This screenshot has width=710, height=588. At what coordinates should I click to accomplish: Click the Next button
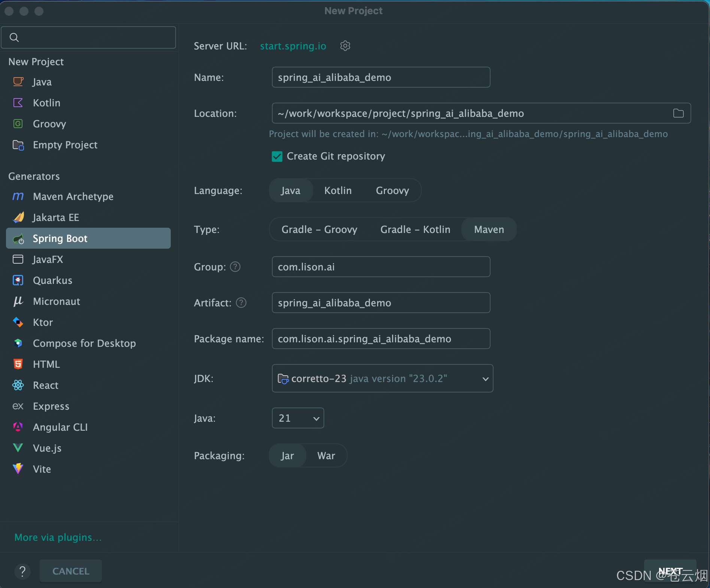coord(670,571)
